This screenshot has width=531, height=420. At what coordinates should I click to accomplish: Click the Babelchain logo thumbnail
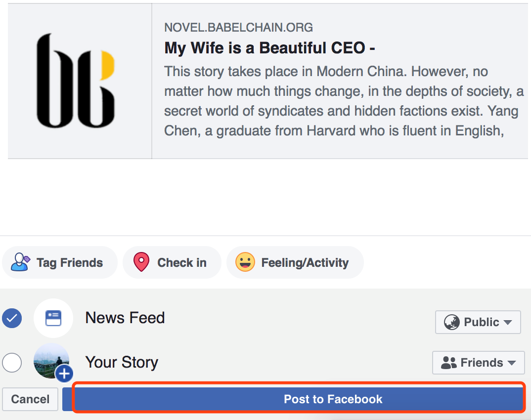[x=76, y=82]
